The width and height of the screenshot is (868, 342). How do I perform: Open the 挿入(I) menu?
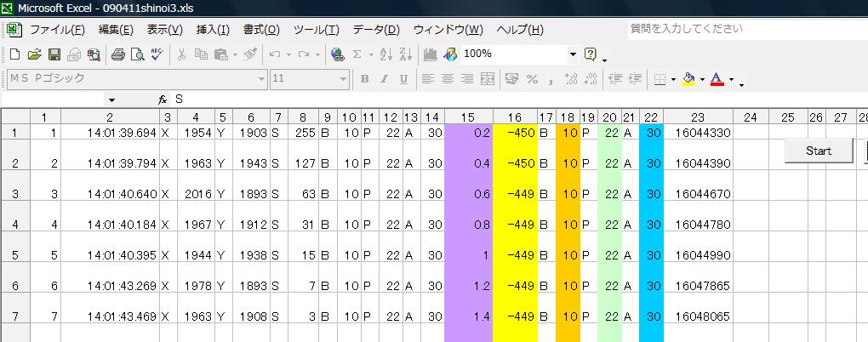pyautogui.click(x=213, y=30)
